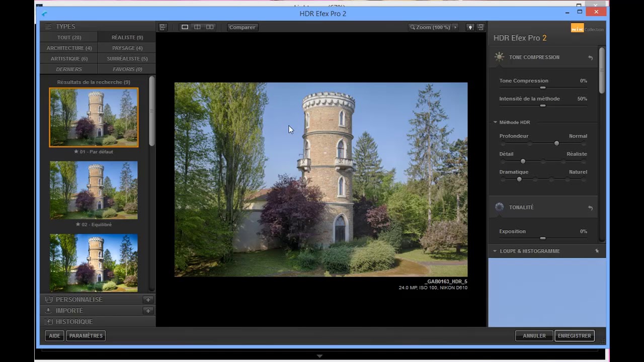The image size is (644, 362).
Task: Toggle the lightbulb background color icon
Action: [470, 27]
